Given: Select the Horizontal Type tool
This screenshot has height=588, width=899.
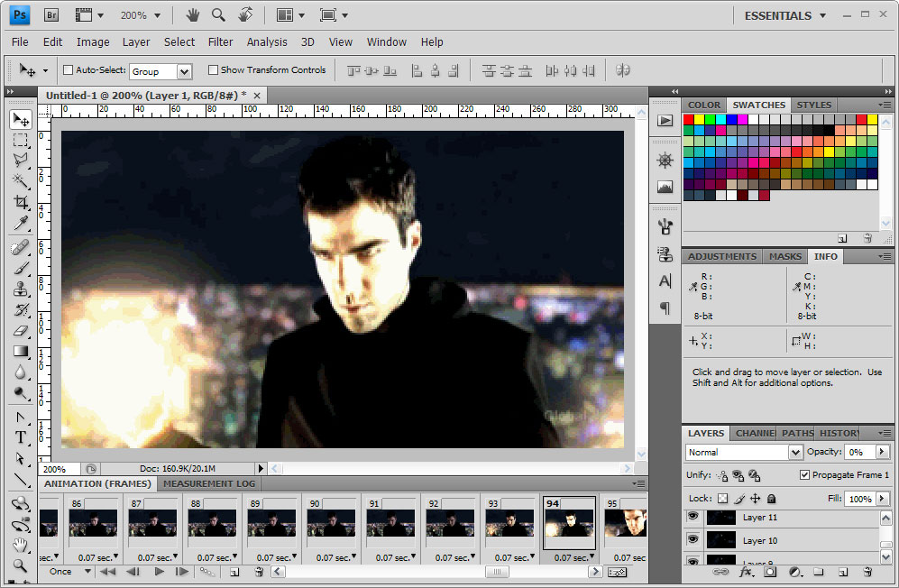Looking at the screenshot, I should pyautogui.click(x=21, y=437).
